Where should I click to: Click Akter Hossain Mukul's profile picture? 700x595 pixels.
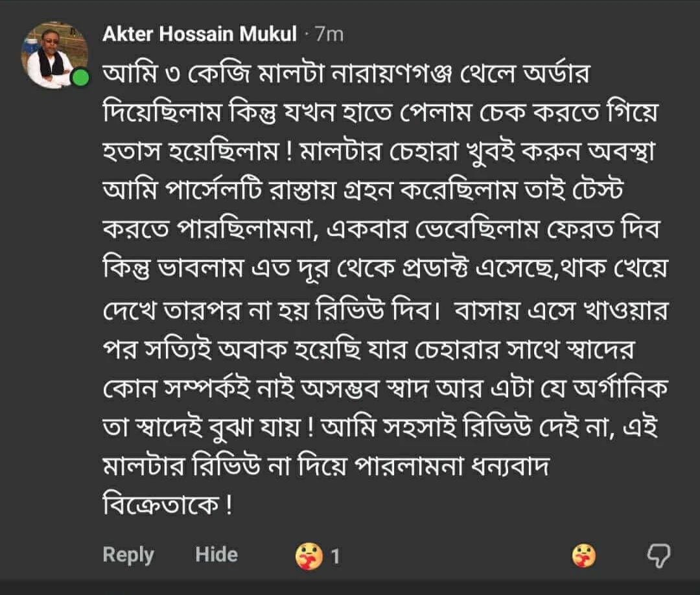(56, 54)
